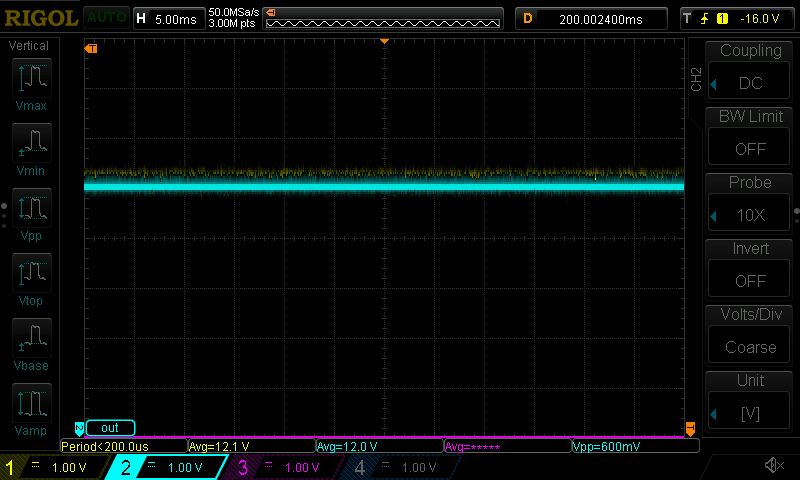Click the 50.0MSa/s sample rate readout
The height and width of the screenshot is (480, 800).
coord(234,12)
